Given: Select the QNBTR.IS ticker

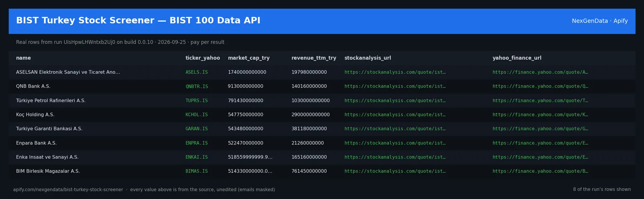Looking at the screenshot, I should tap(196, 86).
